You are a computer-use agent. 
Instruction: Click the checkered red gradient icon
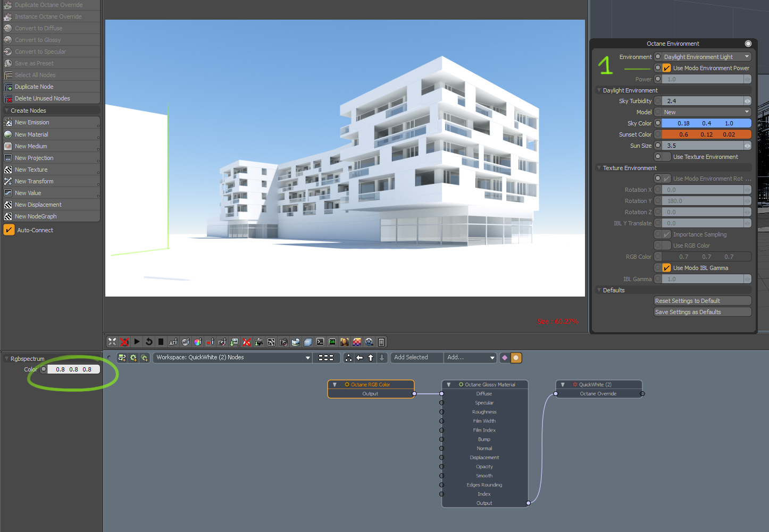click(x=357, y=342)
